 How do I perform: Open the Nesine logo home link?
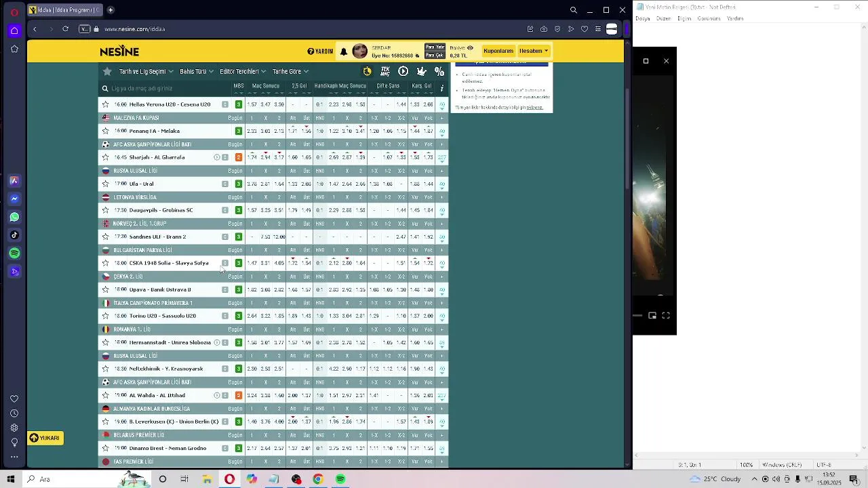[119, 52]
